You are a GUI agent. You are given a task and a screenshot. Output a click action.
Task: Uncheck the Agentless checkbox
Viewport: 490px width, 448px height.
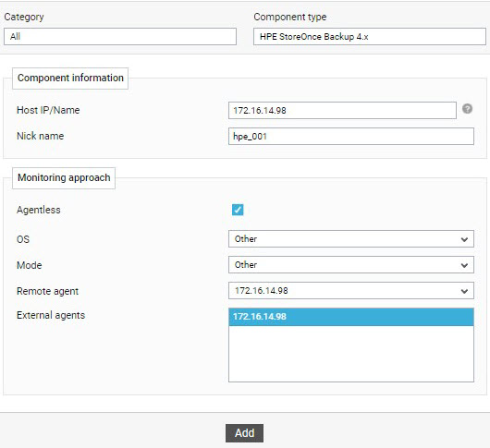pos(238,210)
